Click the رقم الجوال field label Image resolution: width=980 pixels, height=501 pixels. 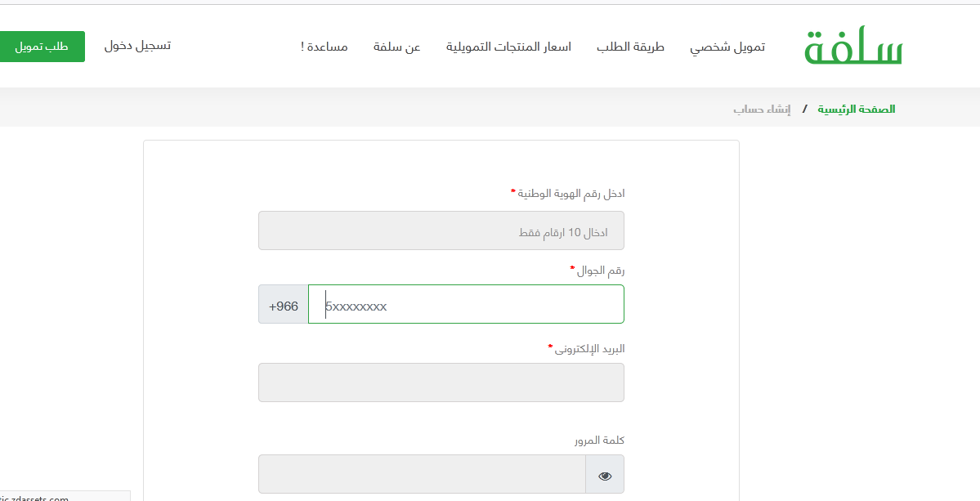click(597, 271)
